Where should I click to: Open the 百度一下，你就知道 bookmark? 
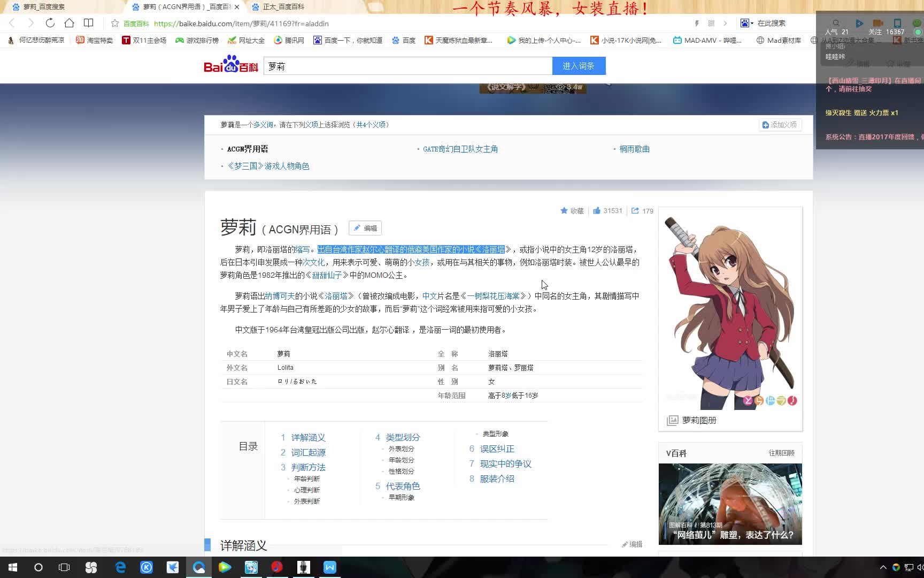tap(348, 40)
